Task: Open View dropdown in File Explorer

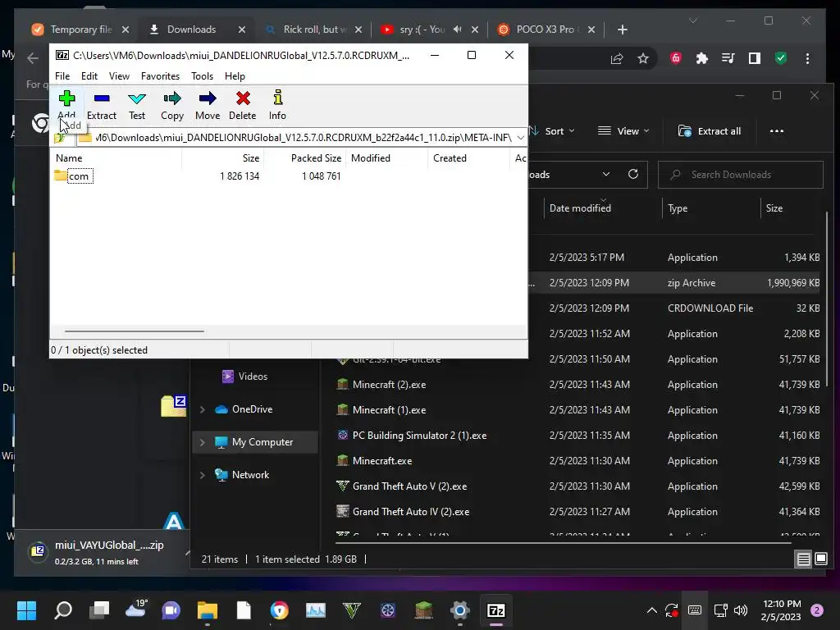Action: (x=623, y=131)
